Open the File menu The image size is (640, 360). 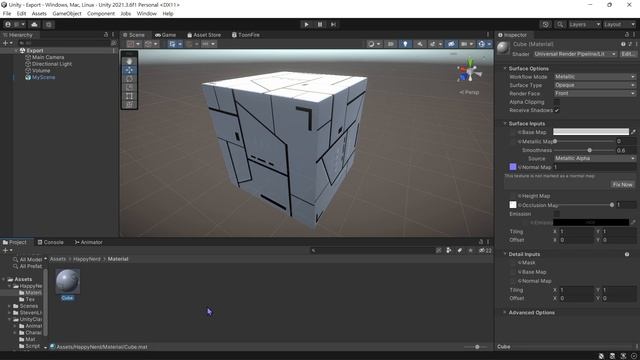7,13
